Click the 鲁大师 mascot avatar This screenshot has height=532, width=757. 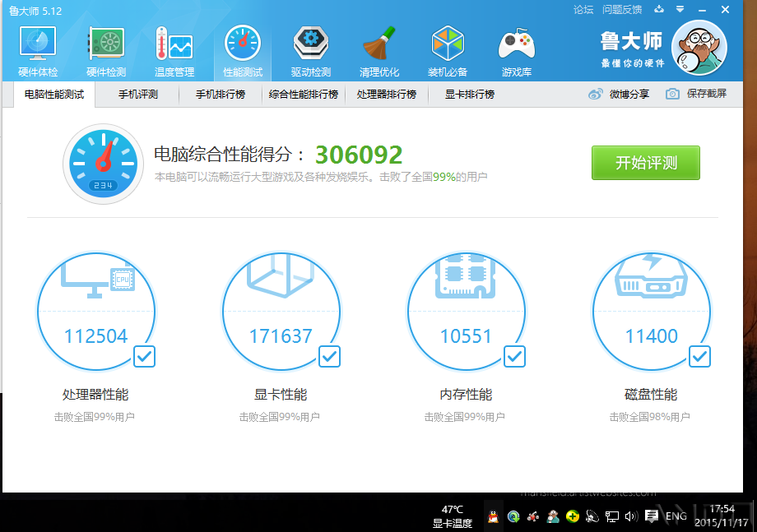click(699, 48)
